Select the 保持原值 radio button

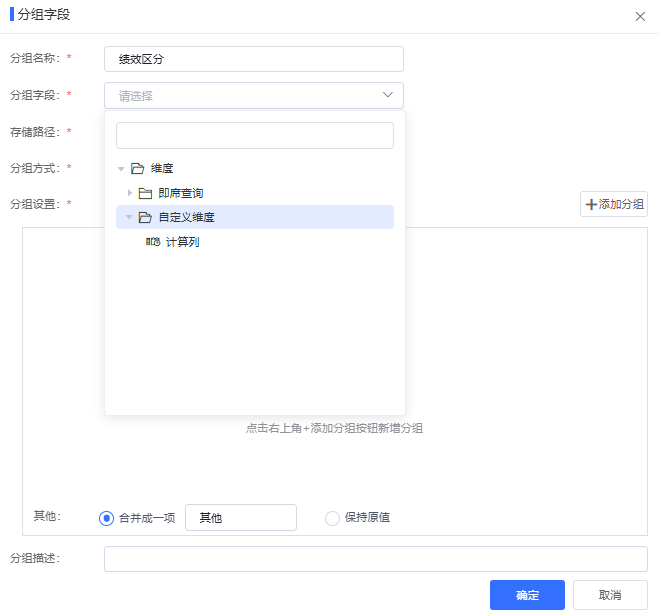click(x=332, y=518)
